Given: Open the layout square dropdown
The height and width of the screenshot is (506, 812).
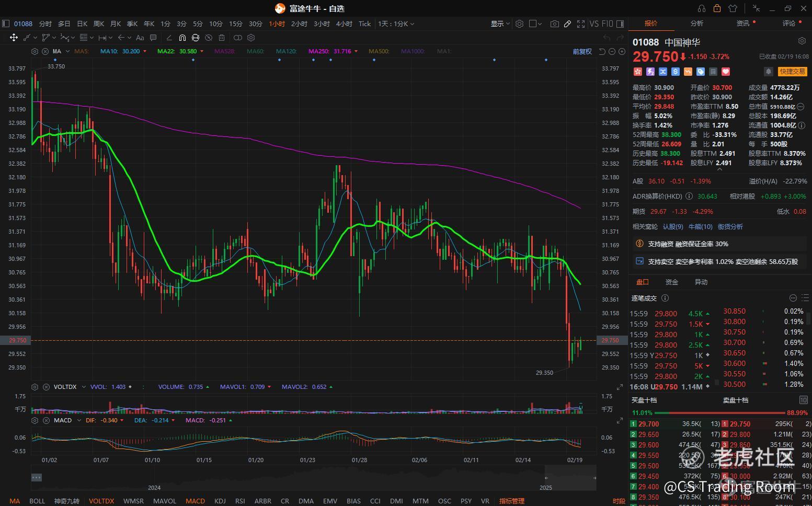Looking at the screenshot, I should pyautogui.click(x=535, y=24).
